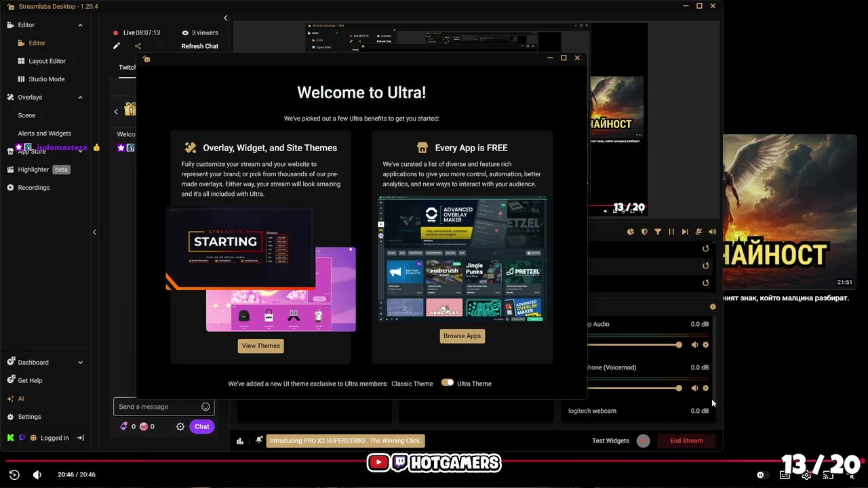Click the red record button beside Test Widgets
Viewport: 868px width, 488px height.
(643, 441)
